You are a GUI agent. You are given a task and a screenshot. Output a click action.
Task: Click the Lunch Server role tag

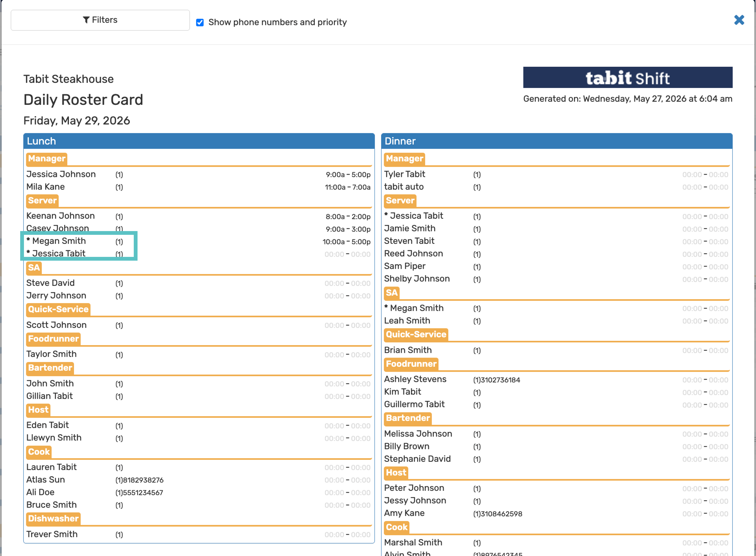pos(43,201)
